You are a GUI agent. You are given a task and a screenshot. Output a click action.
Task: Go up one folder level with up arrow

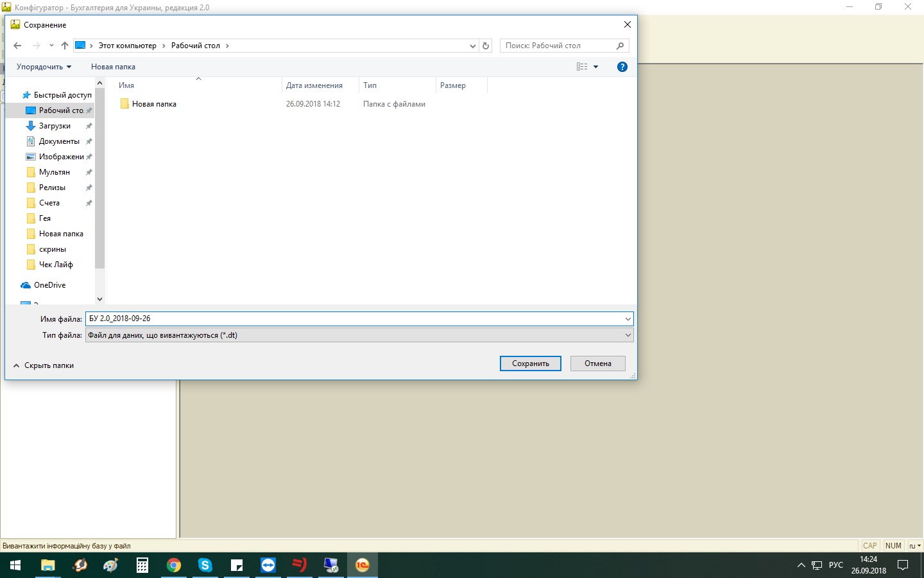(65, 46)
